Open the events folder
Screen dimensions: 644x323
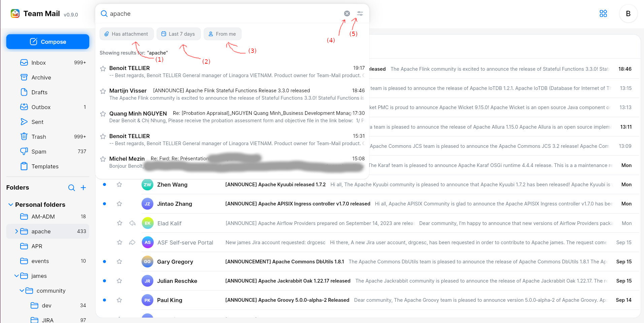click(x=48, y=261)
